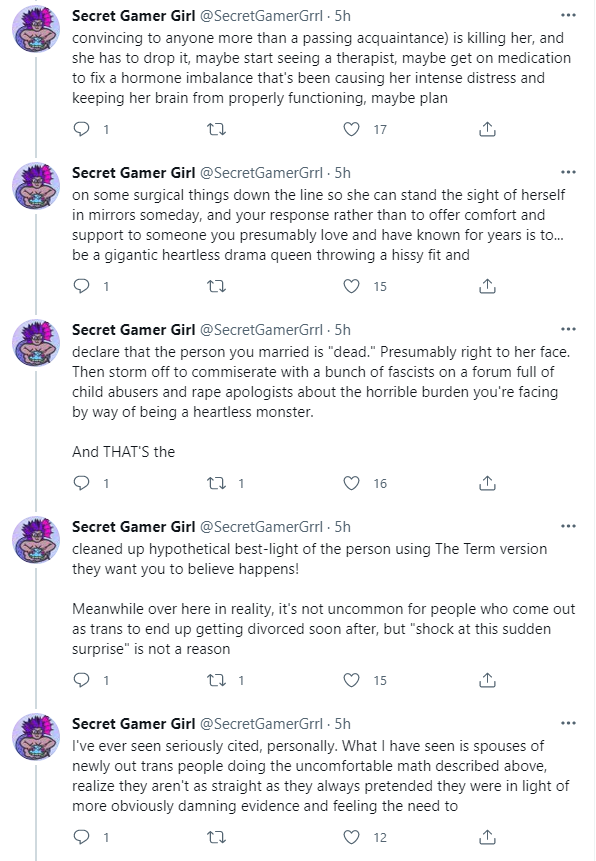Open the avatar on 'cleaned up hypothetical' tweet
Screen dimensions: 596x861
click(x=36, y=540)
